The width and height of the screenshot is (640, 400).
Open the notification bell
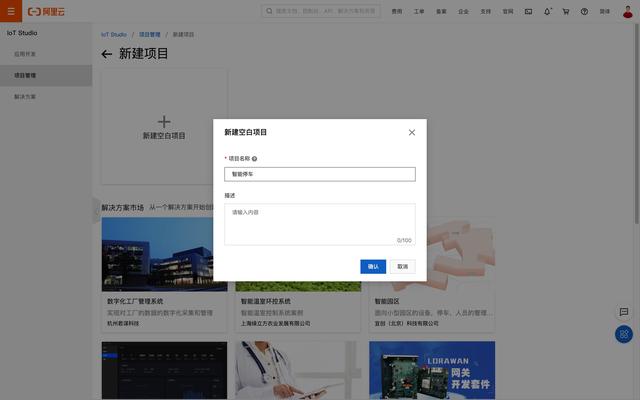[547, 11]
